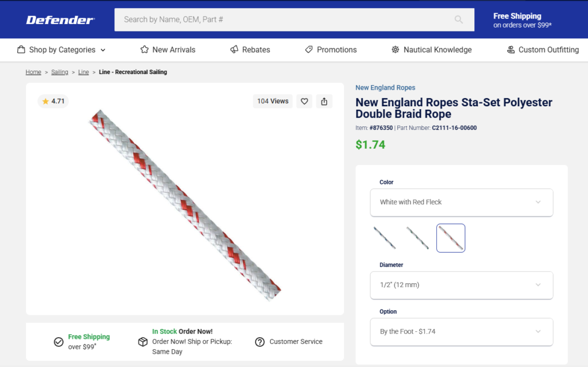This screenshot has height=367, width=588.
Task: Expand the Option By the Foot dropdown
Action: pos(461,331)
